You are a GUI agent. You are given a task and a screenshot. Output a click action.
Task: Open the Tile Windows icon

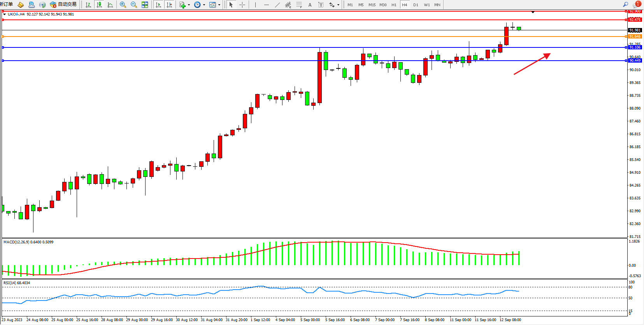click(145, 5)
